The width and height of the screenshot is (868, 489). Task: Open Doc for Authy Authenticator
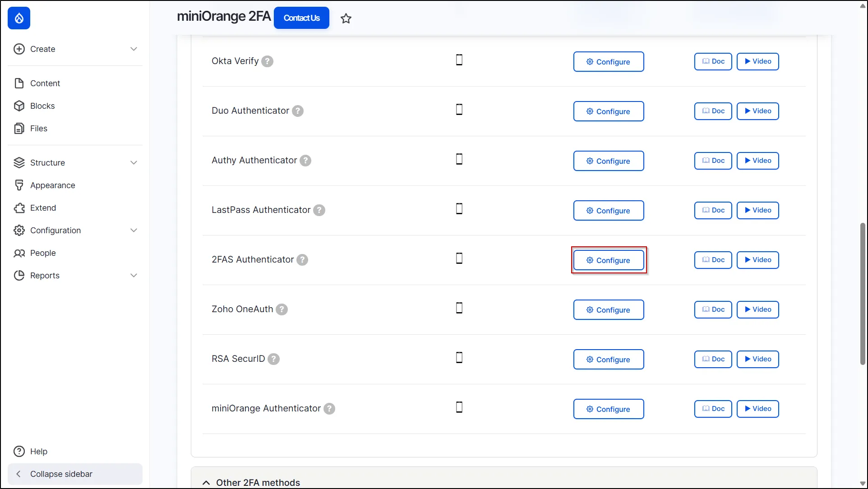click(713, 161)
